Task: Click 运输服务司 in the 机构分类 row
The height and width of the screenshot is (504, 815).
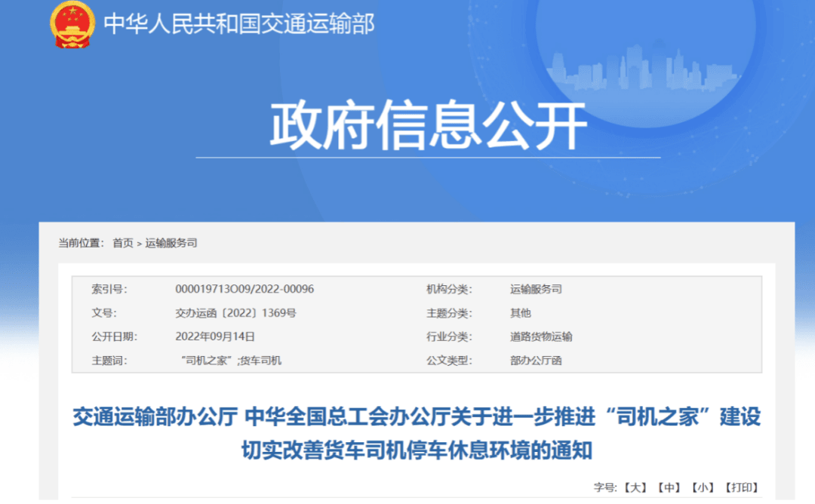Action: pyautogui.click(x=536, y=289)
